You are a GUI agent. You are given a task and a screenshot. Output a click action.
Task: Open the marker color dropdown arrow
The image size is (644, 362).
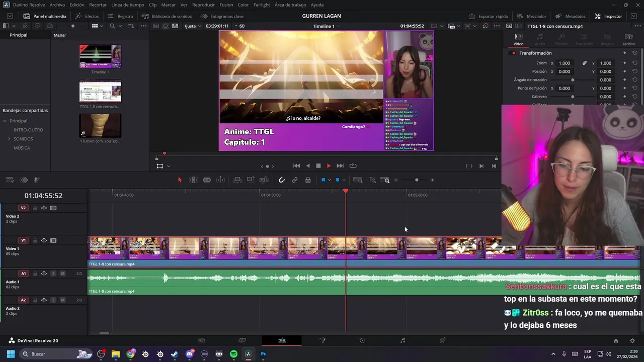tap(344, 180)
